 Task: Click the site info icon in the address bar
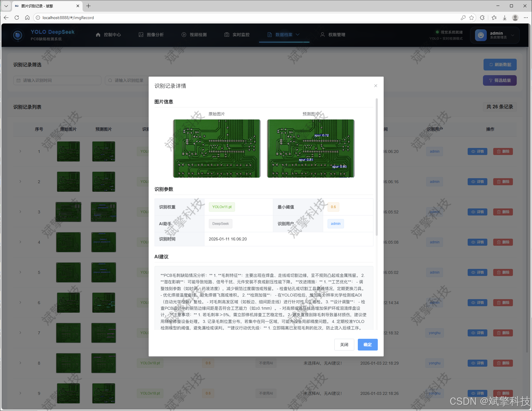point(38,18)
